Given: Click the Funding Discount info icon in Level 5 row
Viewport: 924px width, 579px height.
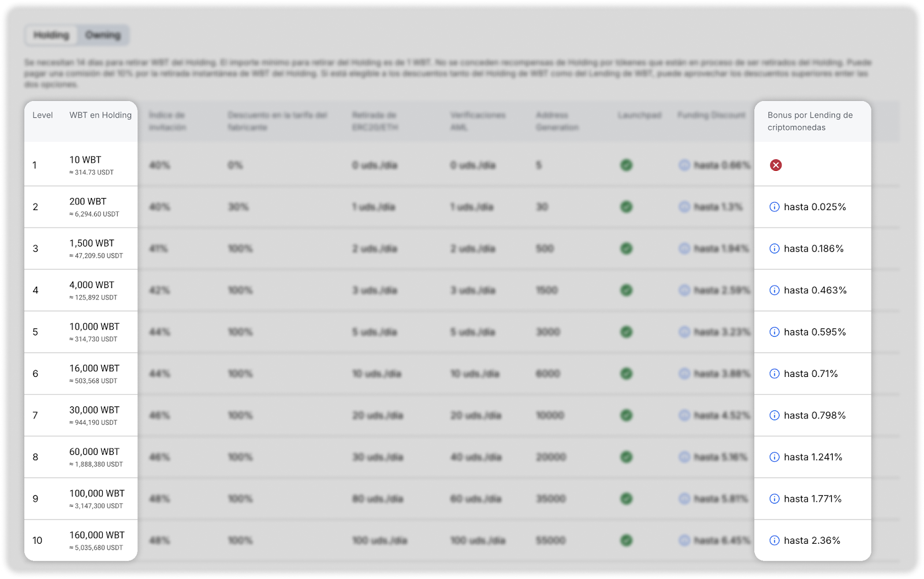Looking at the screenshot, I should [684, 332].
